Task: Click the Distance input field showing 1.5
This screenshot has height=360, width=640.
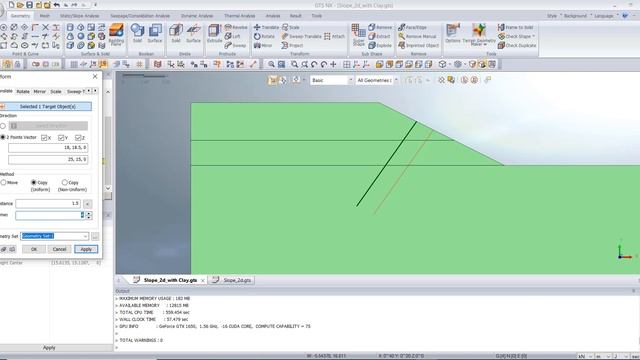Action: (x=48, y=203)
